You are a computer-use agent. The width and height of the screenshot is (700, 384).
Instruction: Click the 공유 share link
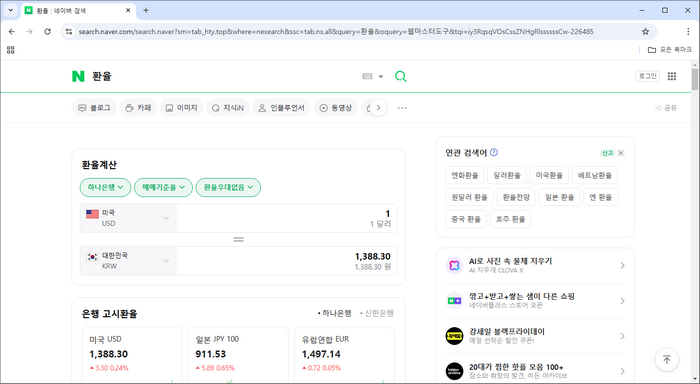point(666,108)
